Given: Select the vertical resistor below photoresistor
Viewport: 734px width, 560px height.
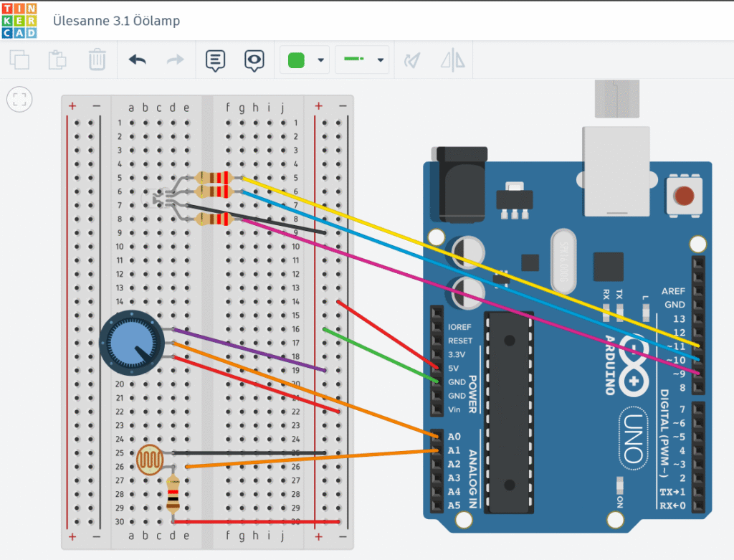Looking at the screenshot, I should (173, 494).
